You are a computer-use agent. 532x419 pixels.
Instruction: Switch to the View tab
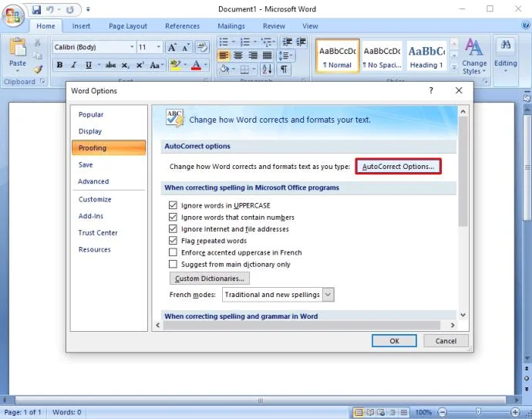pyautogui.click(x=310, y=26)
